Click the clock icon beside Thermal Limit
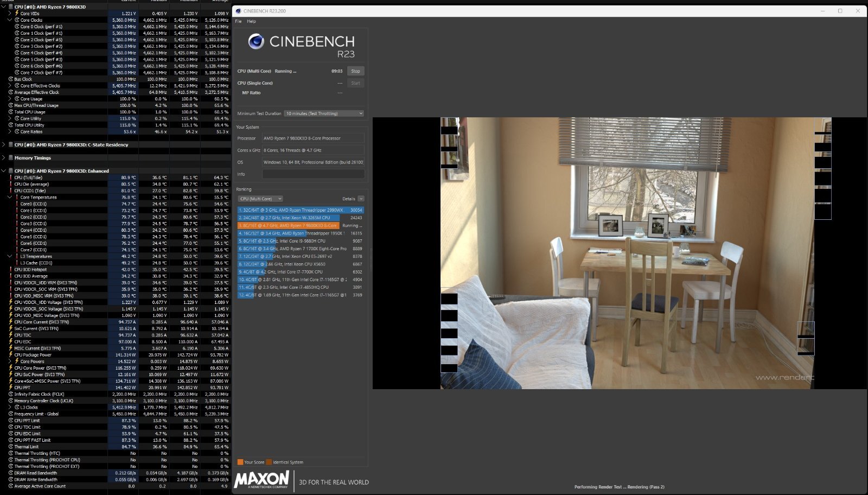Viewport: 868px width, 495px height. coord(11,447)
